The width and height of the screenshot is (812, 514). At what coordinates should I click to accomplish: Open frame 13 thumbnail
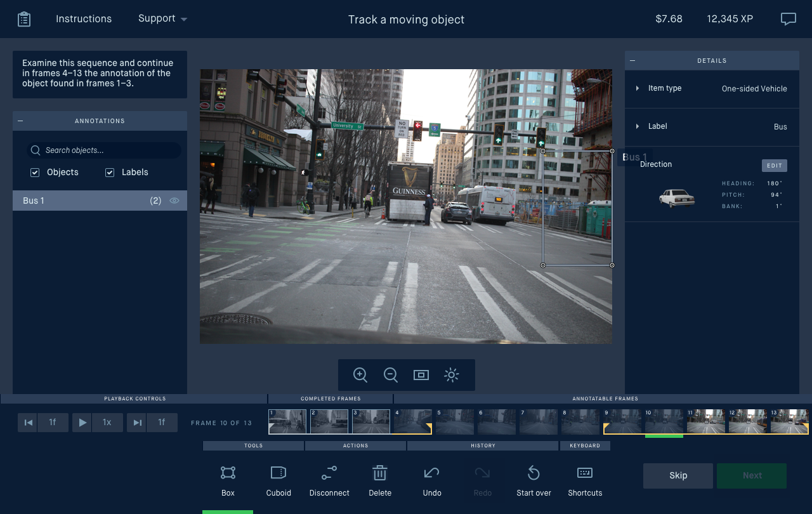790,421
